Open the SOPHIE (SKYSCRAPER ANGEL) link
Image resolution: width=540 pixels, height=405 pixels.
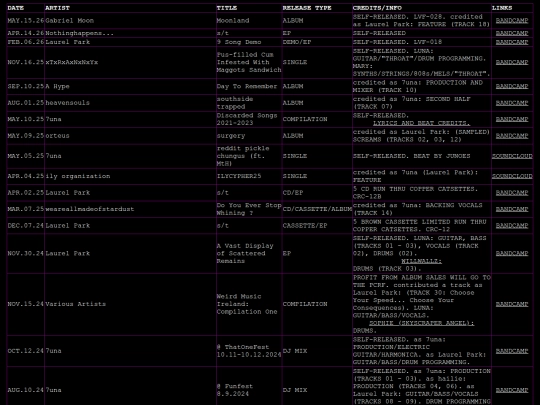422,323
